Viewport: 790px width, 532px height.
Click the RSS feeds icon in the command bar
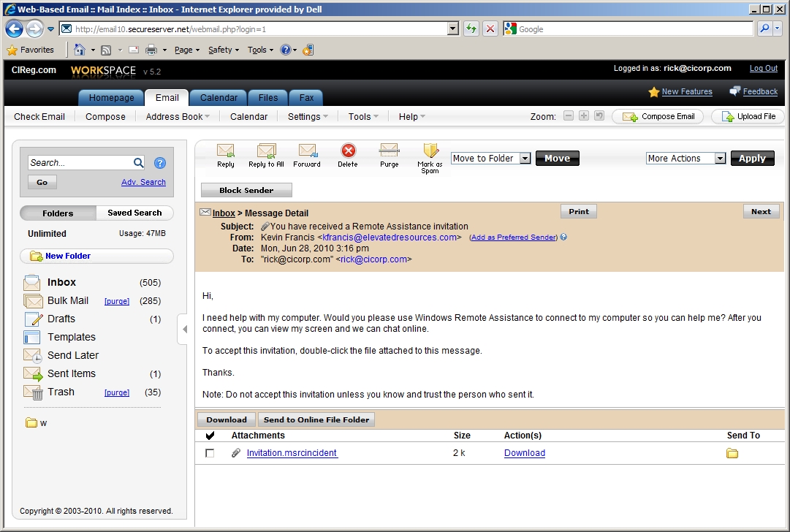[x=106, y=50]
